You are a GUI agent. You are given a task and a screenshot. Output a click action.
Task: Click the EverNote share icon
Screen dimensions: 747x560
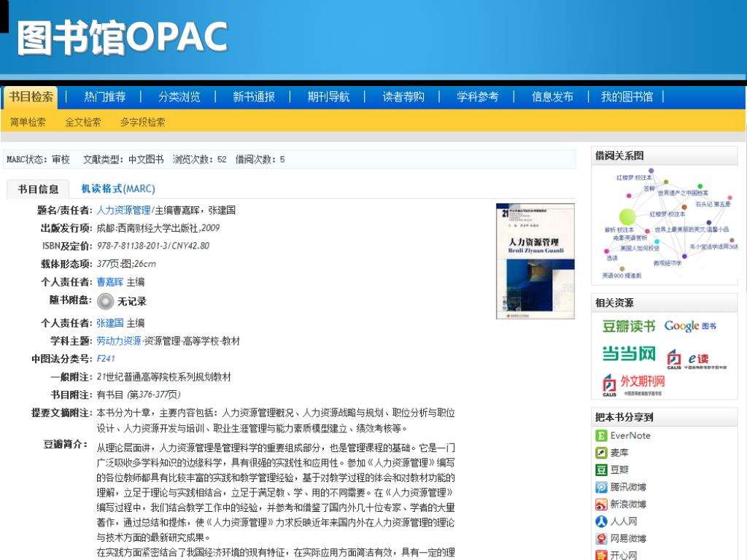click(x=601, y=436)
